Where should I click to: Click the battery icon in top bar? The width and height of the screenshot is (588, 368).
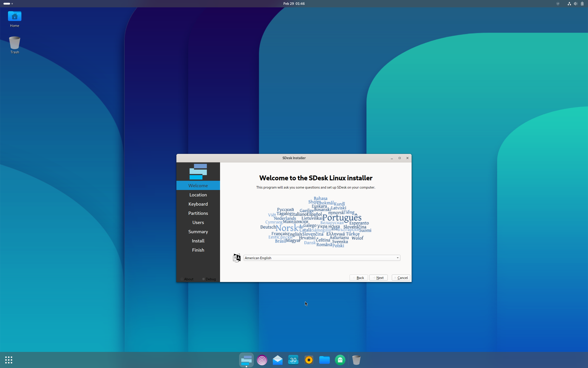[x=582, y=4]
